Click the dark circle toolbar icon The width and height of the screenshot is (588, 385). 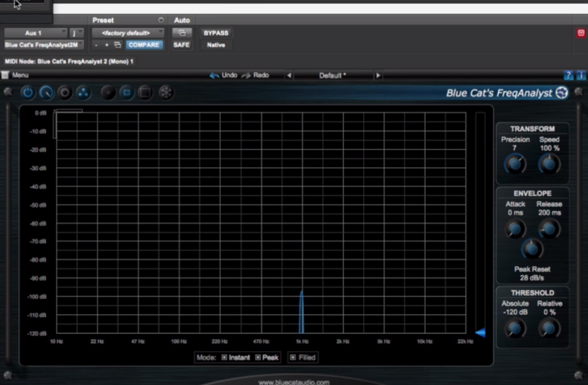pos(108,93)
